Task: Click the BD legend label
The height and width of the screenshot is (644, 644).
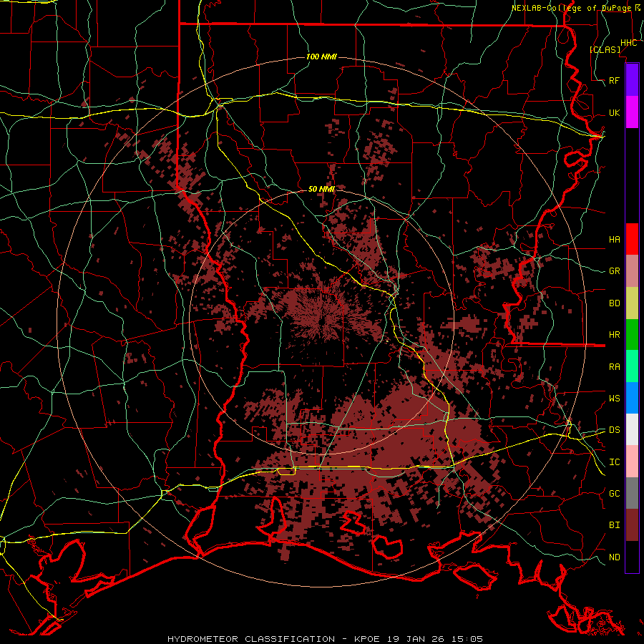Action: pyautogui.click(x=615, y=303)
